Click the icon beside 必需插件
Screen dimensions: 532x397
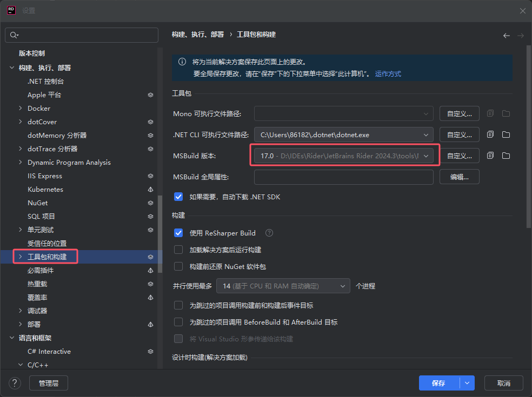click(x=150, y=271)
